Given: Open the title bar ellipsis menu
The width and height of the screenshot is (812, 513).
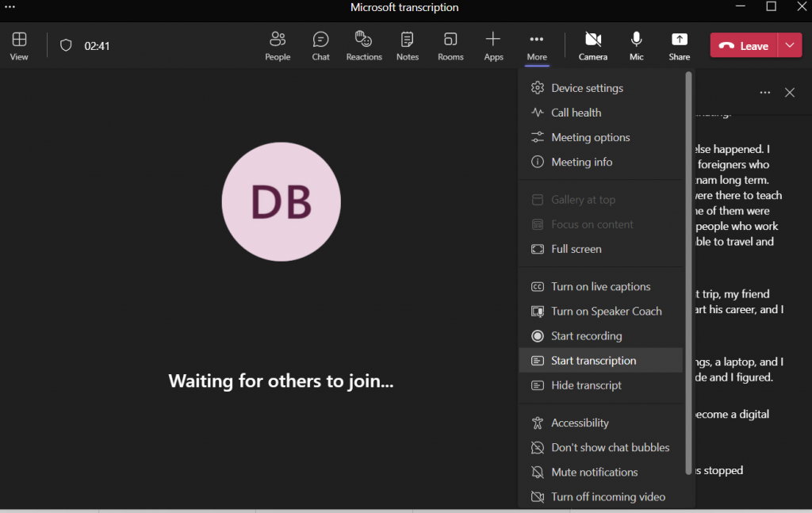Looking at the screenshot, I should [x=10, y=6].
